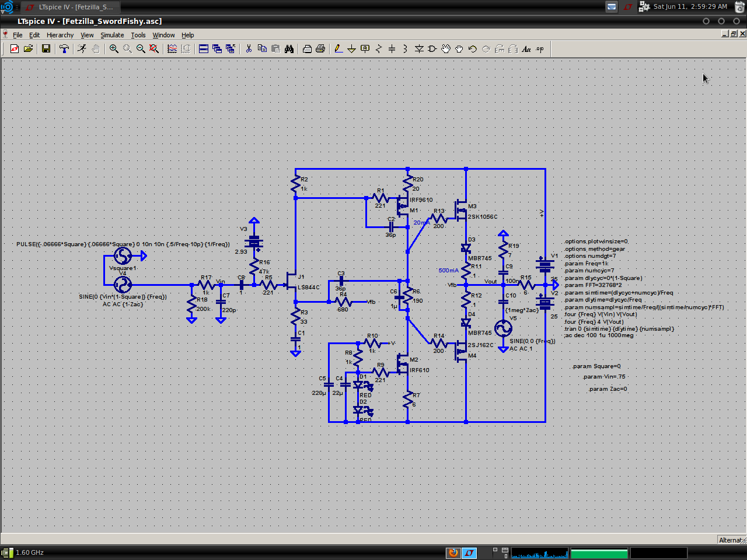The image size is (747, 560).
Task: Select the Text Aa tool
Action: pos(526,49)
